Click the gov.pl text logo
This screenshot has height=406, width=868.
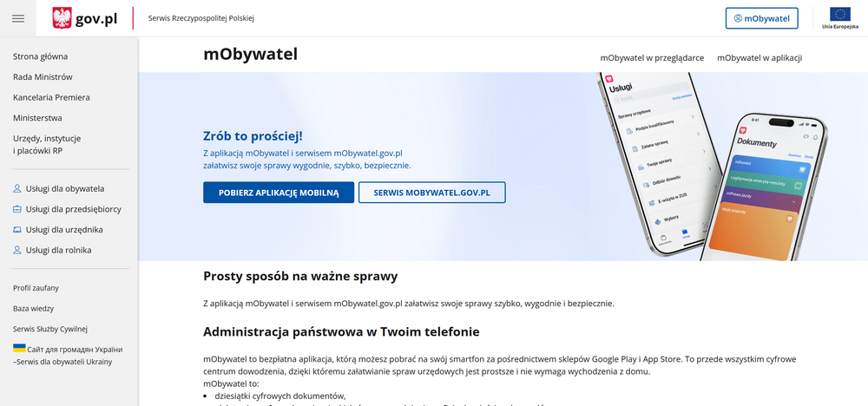pos(96,19)
